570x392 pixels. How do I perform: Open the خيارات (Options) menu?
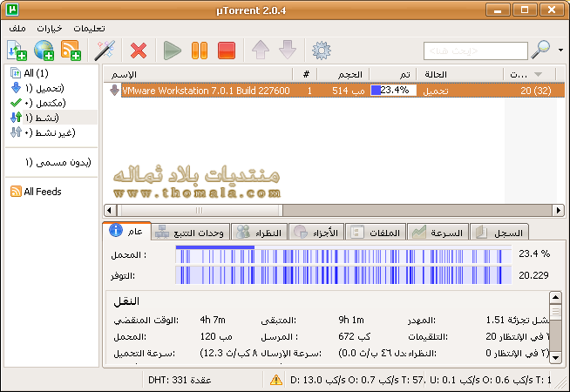(50, 29)
